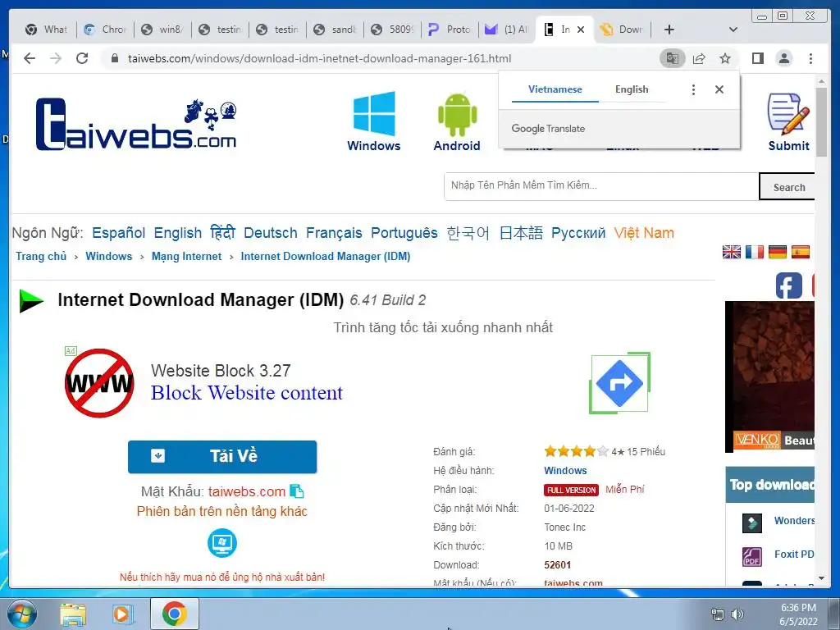
Task: Switch to the 'sandb' browser tab
Action: click(336, 30)
